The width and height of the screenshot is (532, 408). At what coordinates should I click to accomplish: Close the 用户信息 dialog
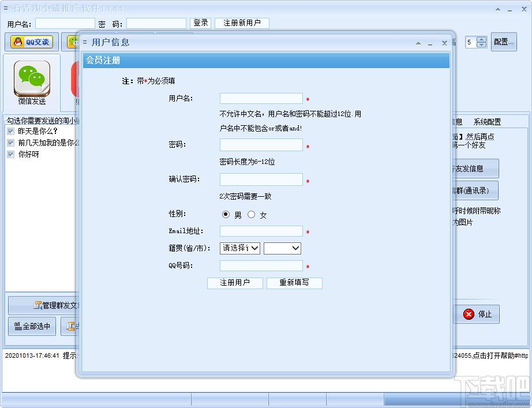(444, 43)
